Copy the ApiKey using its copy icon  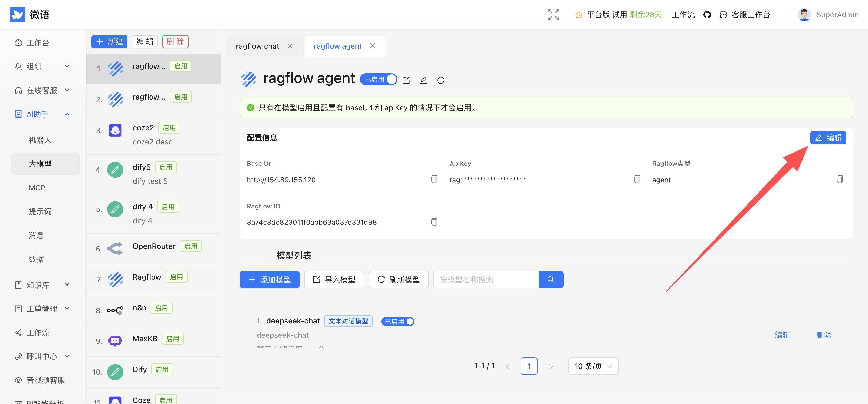tap(637, 179)
